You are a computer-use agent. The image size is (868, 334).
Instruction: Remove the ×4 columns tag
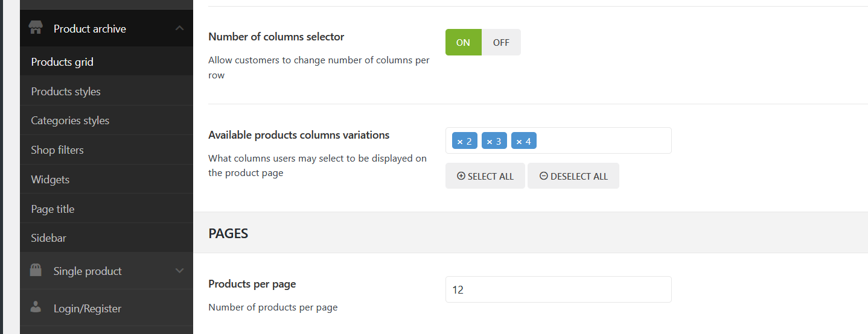pyautogui.click(x=519, y=142)
